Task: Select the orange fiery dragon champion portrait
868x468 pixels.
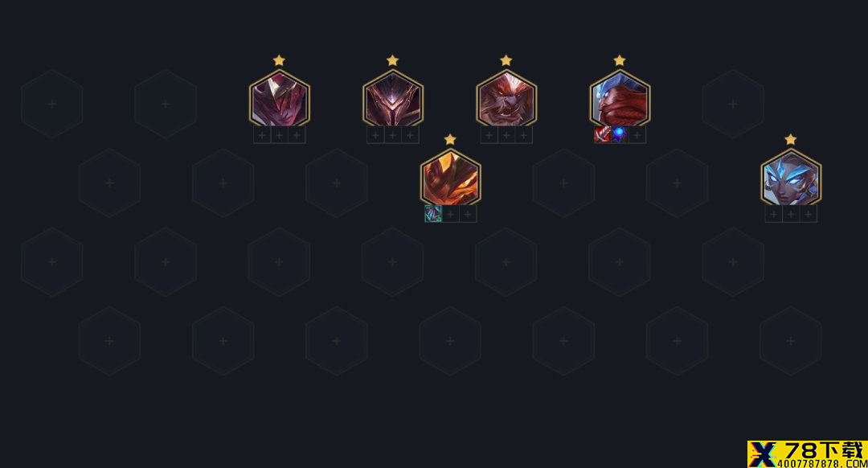Action: point(450,179)
